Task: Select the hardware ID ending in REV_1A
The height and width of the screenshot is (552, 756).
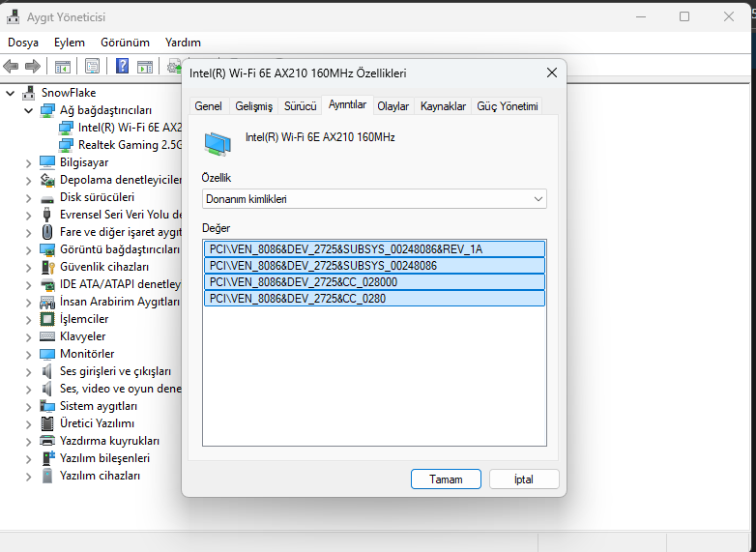Action: (374, 249)
